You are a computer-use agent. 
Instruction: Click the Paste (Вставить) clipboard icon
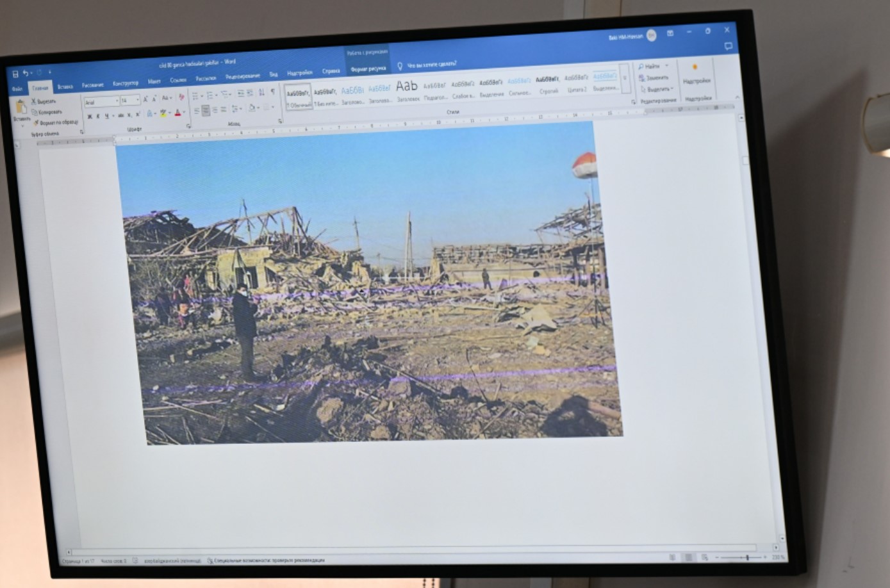click(x=21, y=109)
